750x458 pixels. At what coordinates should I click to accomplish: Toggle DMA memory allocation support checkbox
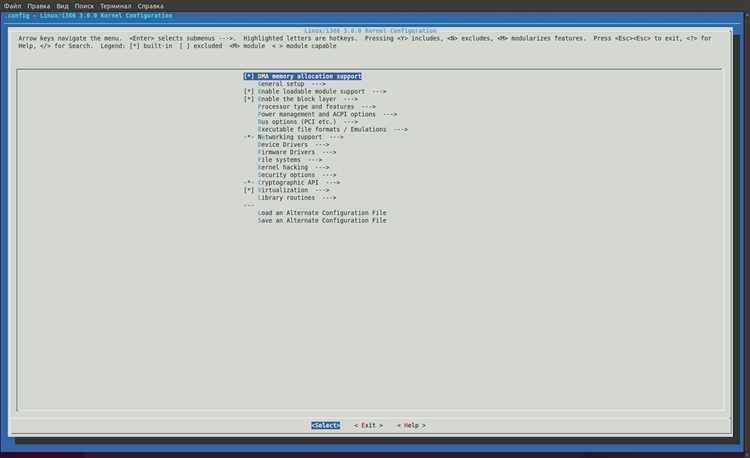(249, 76)
